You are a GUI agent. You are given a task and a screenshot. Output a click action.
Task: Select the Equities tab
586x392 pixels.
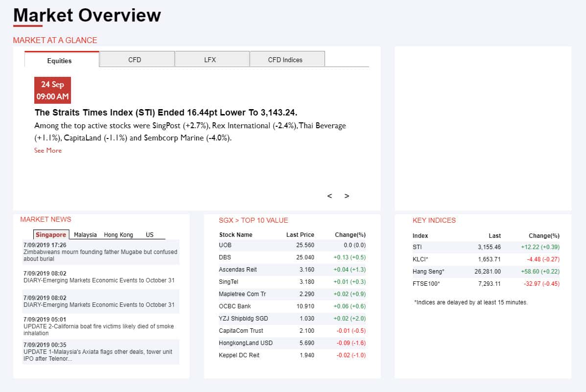(60, 61)
